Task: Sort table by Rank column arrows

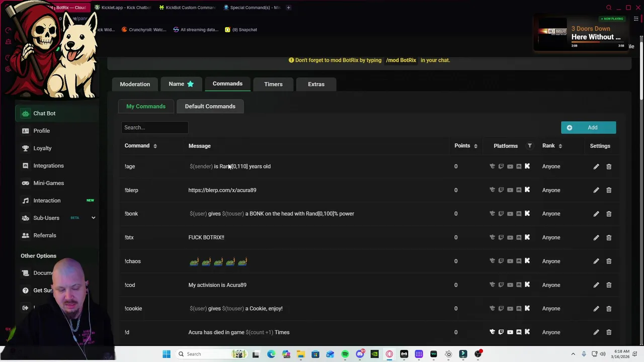Action: 560,146
